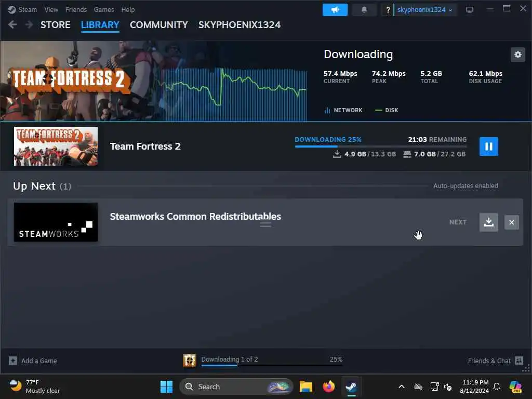
Task: Click the Team Fortress 2 banner logo
Action: [71, 81]
